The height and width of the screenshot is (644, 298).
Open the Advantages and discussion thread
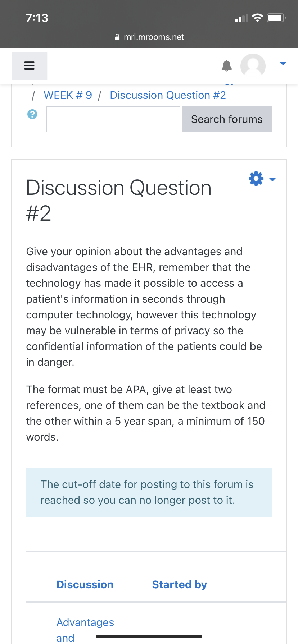[x=85, y=630]
